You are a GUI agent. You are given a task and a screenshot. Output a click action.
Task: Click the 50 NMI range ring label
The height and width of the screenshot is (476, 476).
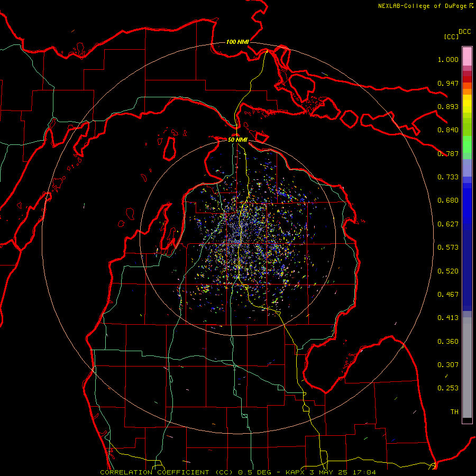(237, 140)
